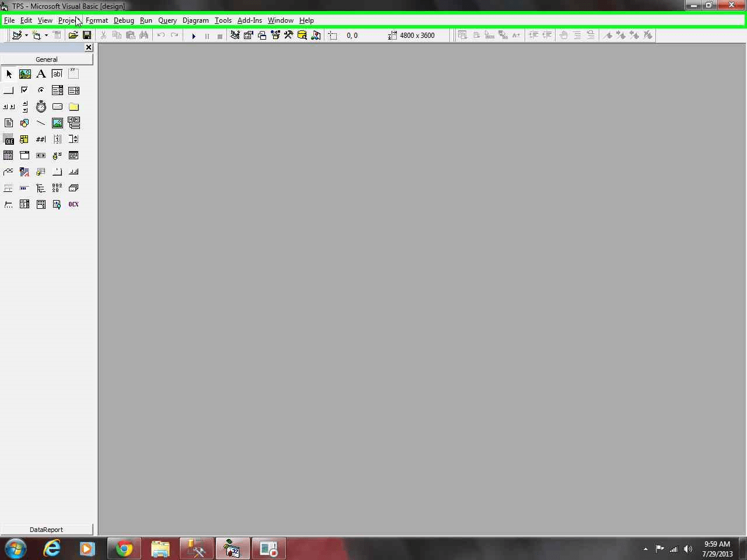Click the 4800 x 3600 size readout

[x=417, y=36]
